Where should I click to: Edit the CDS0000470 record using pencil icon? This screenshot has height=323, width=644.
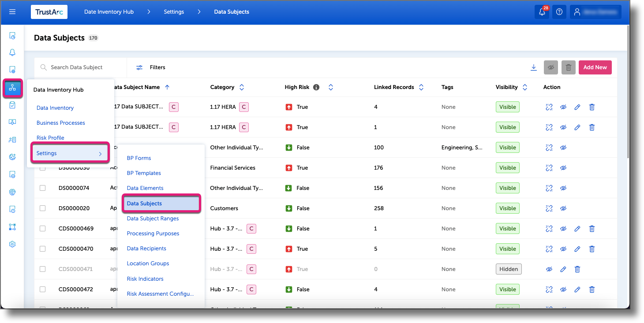coord(577,249)
